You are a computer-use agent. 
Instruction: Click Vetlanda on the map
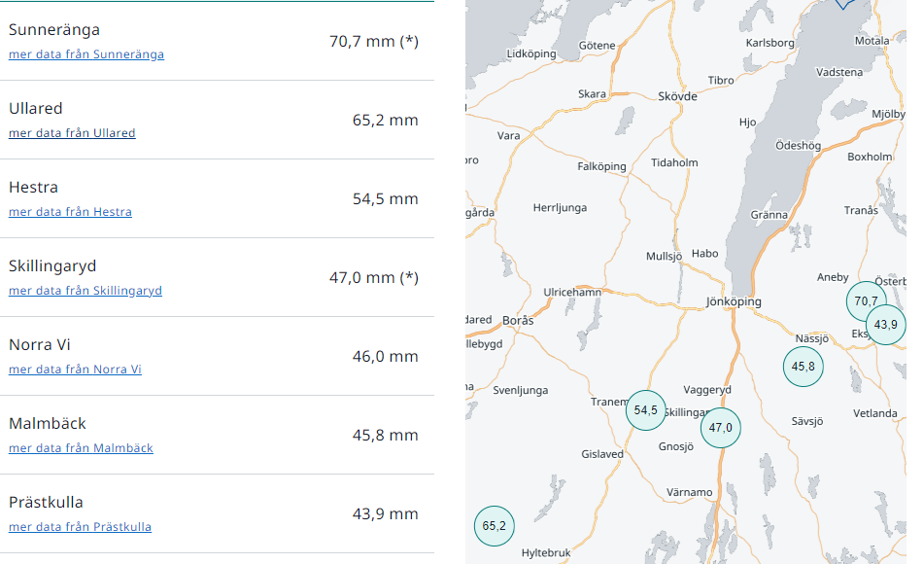(x=874, y=413)
